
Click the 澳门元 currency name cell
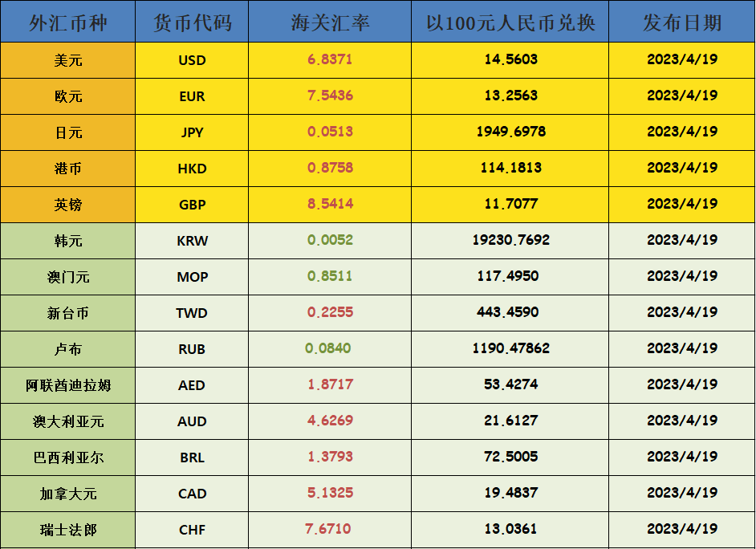(68, 277)
